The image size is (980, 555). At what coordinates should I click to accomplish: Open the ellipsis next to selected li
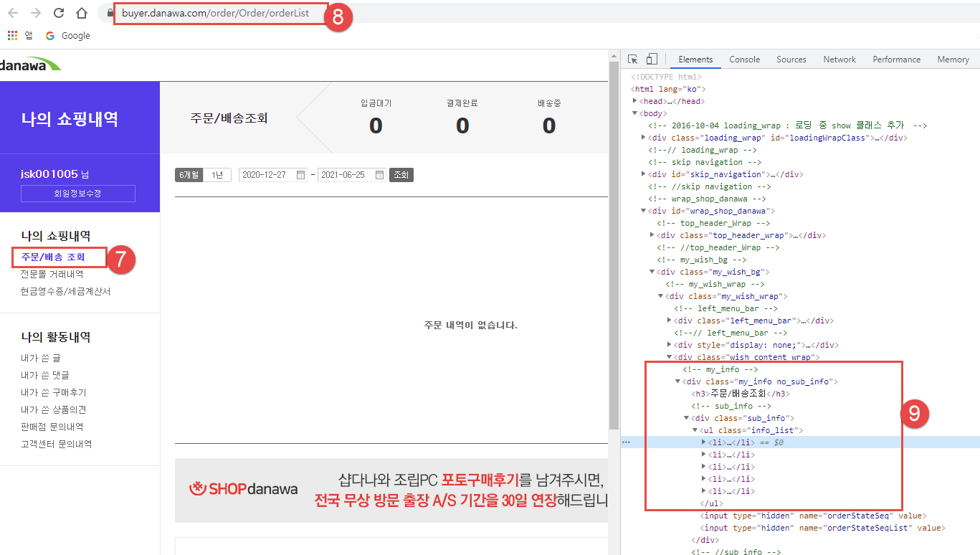click(x=626, y=442)
